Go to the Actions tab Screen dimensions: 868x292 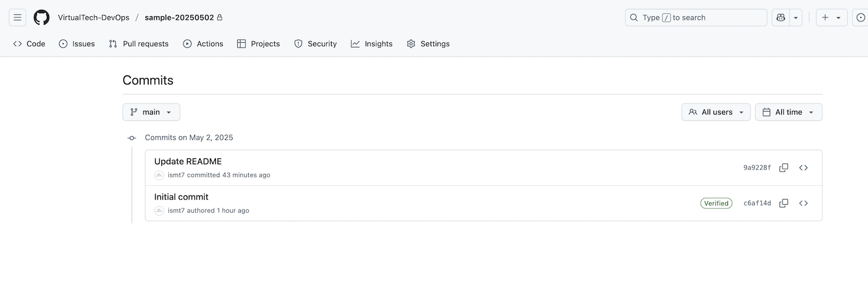(x=203, y=44)
